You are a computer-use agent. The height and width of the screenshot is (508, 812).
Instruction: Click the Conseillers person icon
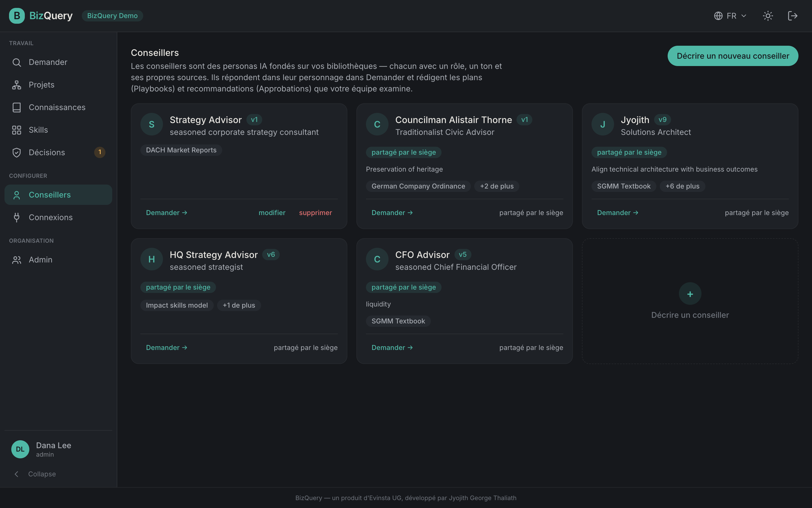(x=16, y=195)
